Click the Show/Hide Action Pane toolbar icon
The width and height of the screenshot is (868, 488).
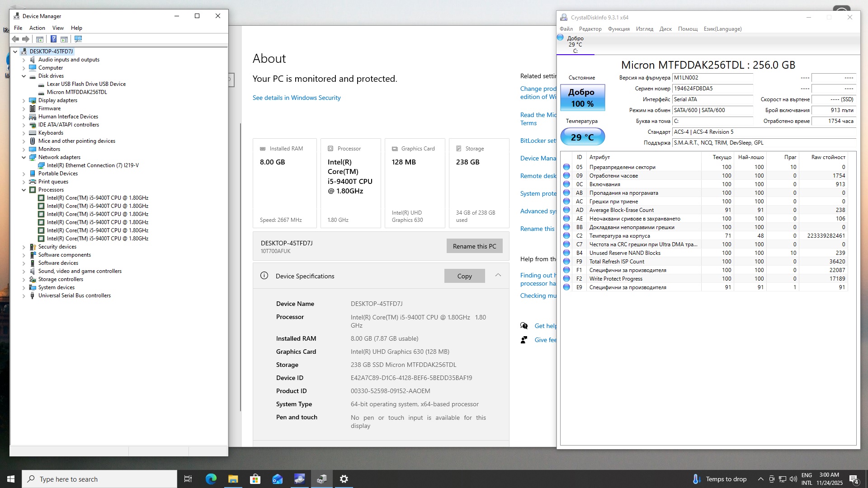click(x=64, y=39)
